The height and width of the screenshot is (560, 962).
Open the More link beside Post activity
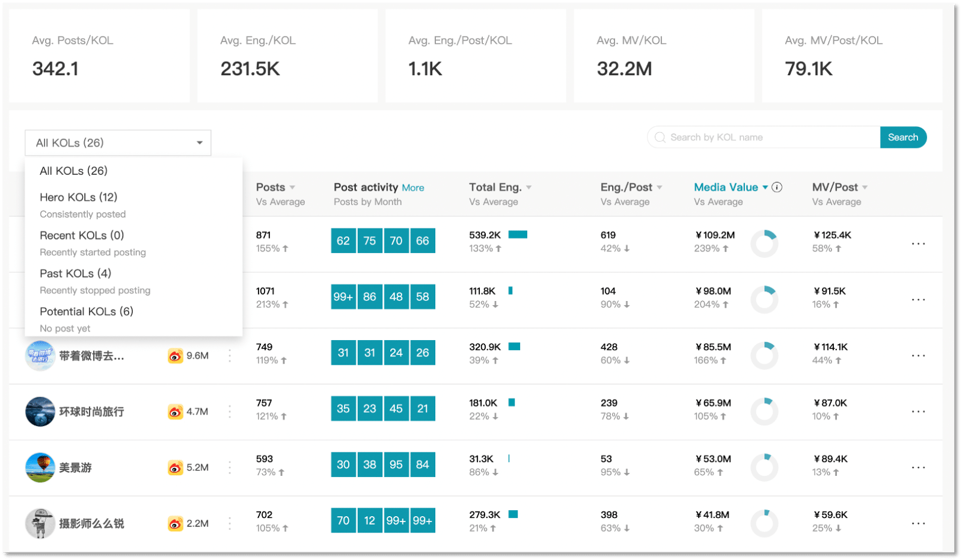pos(413,188)
